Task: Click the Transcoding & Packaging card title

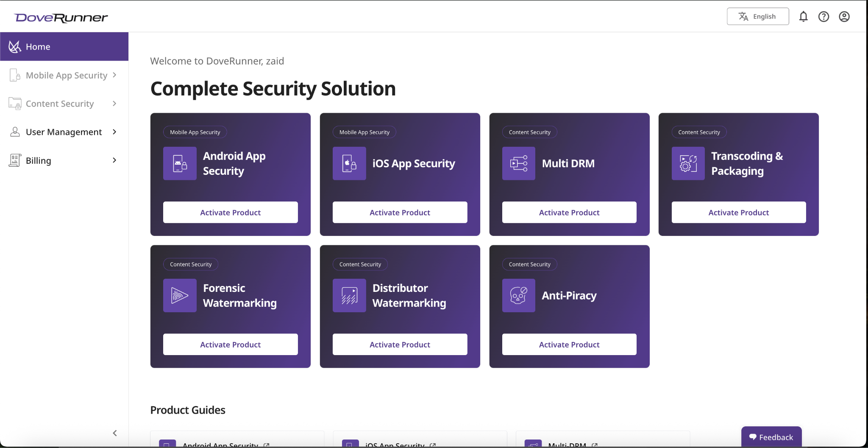Action: point(747,163)
